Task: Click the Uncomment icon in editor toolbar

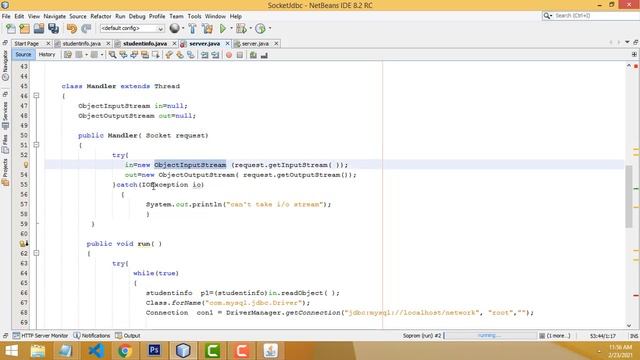Action: (264, 55)
